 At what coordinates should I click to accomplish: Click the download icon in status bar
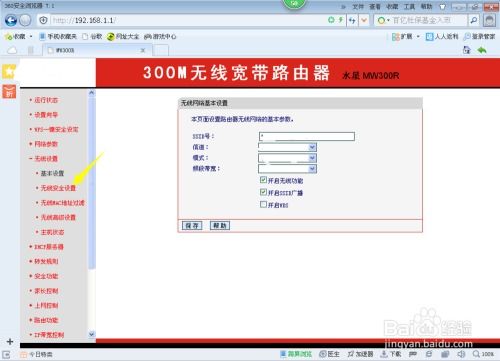coord(384,354)
